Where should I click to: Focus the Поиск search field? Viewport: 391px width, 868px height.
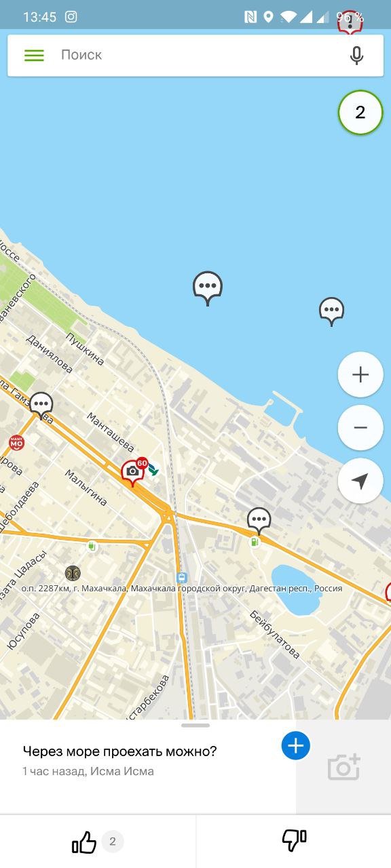click(x=195, y=56)
